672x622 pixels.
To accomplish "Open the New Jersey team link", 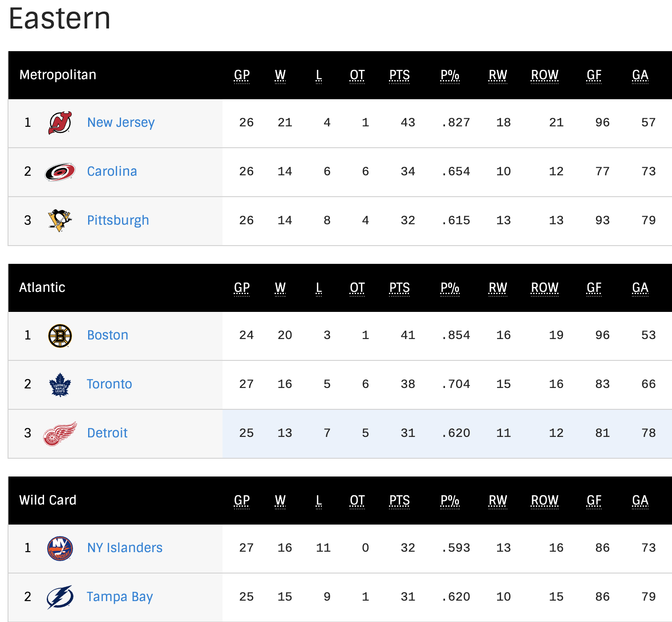I will tap(121, 122).
